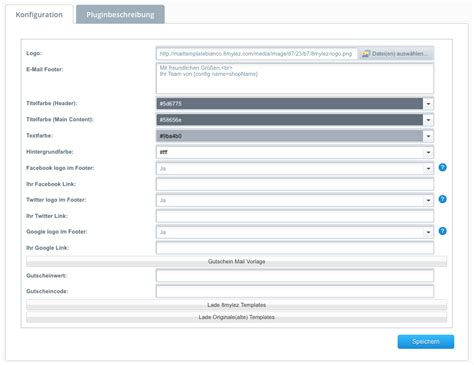Expand the Titelfarbe (Header) dropdown arrow
Screen dimensions: 474x365
[x=428, y=104]
